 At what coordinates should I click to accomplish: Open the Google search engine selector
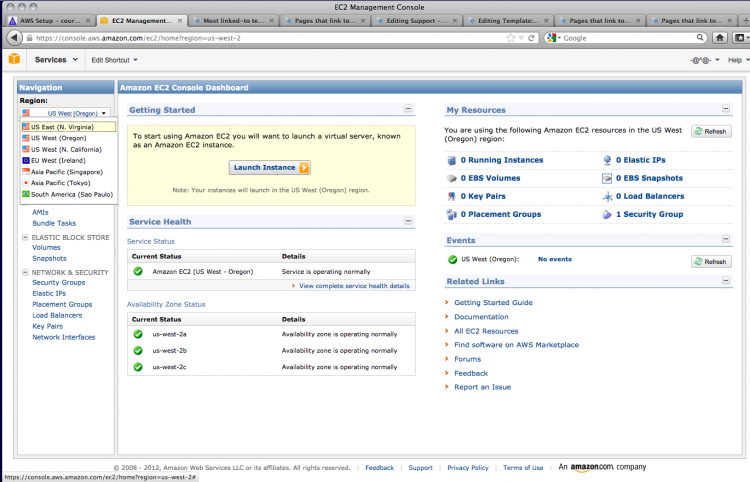click(x=553, y=38)
